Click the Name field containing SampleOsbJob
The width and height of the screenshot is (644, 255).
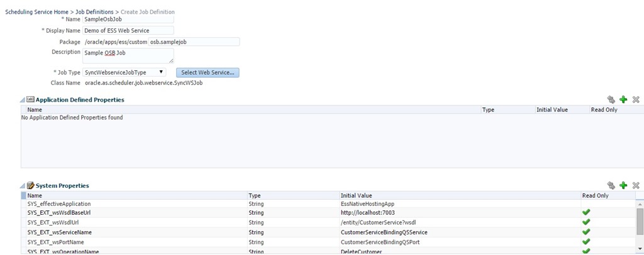[x=119, y=19]
